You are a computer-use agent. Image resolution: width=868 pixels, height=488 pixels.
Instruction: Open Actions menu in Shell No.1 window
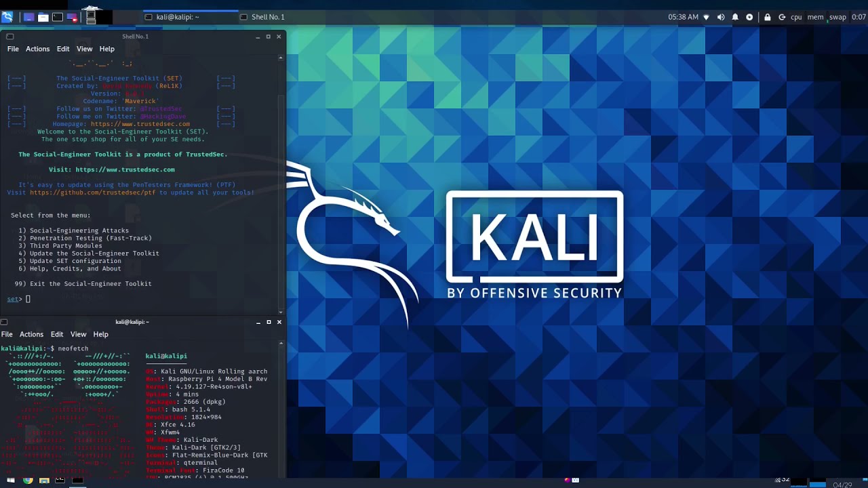coord(37,49)
